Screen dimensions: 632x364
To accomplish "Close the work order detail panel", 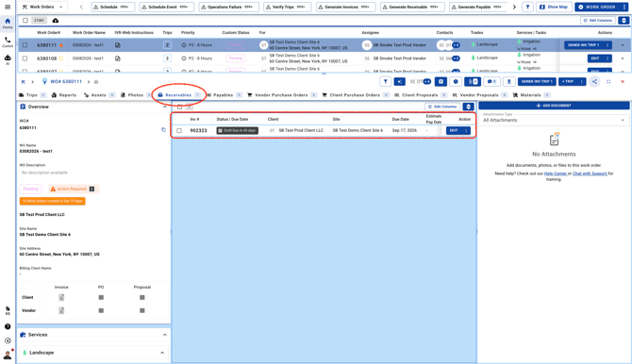I will coord(623,81).
